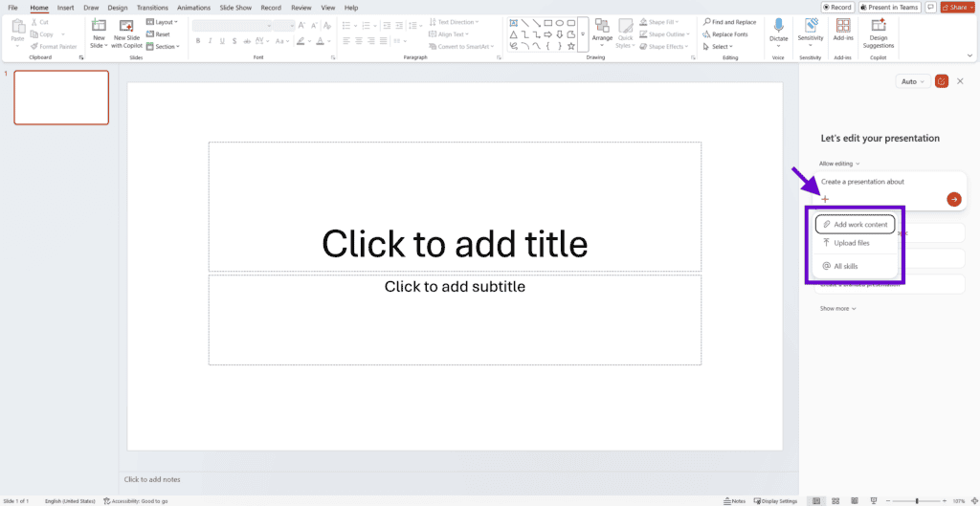Toggle Underline formatting
The width and height of the screenshot is (980, 506).
(222, 41)
